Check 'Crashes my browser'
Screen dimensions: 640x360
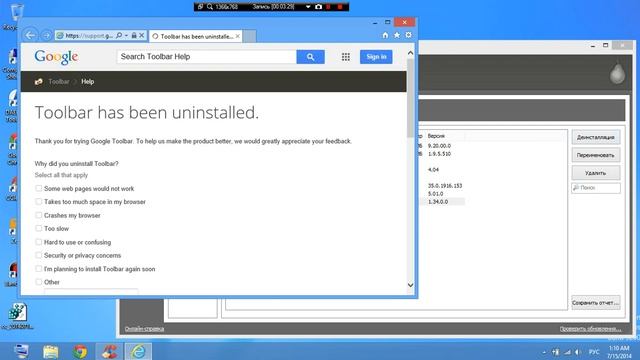click(38, 215)
